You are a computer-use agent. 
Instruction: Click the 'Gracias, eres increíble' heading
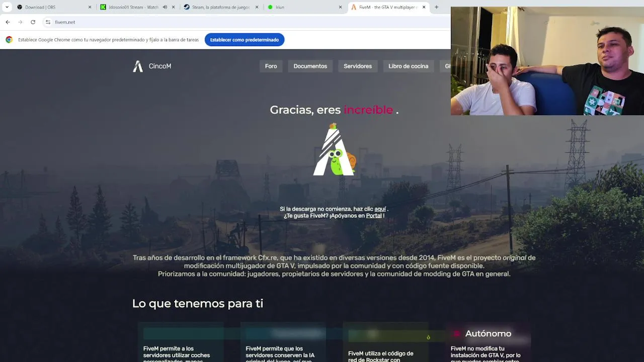[x=334, y=110]
